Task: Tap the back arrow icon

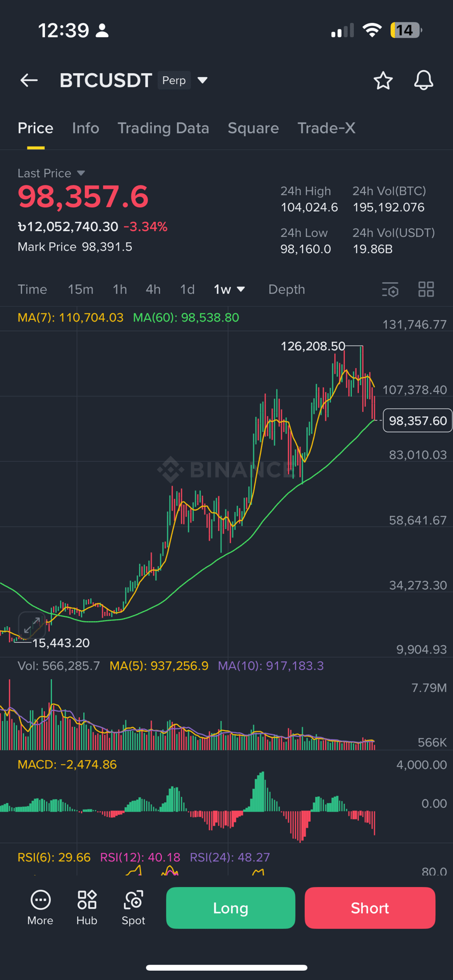Action: click(29, 80)
